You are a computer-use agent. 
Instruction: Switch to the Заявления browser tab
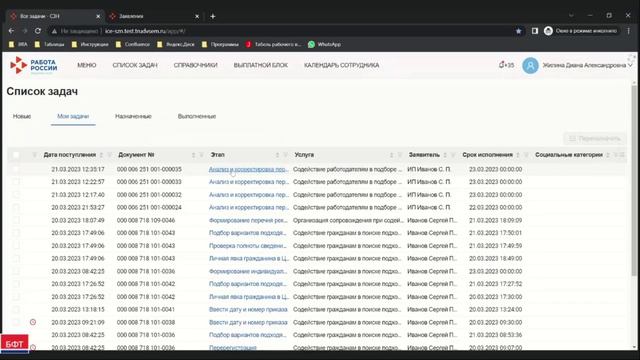(x=153, y=16)
